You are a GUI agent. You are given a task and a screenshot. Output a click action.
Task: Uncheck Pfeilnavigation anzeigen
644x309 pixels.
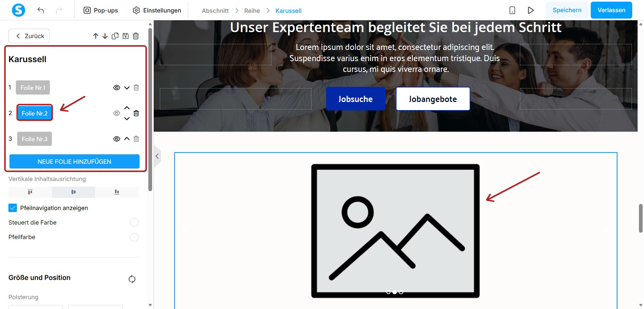point(12,208)
